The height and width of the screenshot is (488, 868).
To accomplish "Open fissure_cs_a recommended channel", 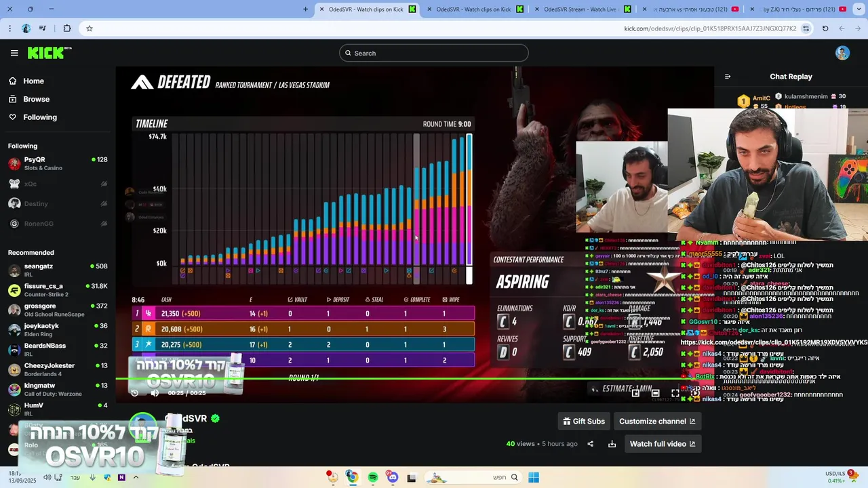I will pos(58,290).
